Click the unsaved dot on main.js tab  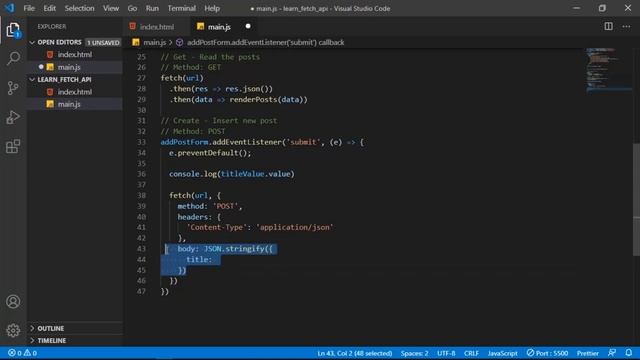point(248,27)
